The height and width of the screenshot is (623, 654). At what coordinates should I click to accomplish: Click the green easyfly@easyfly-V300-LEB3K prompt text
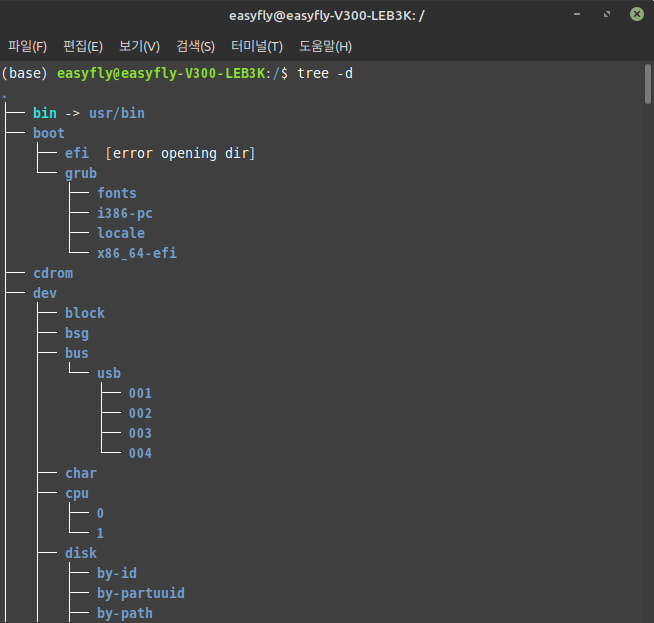(161, 73)
